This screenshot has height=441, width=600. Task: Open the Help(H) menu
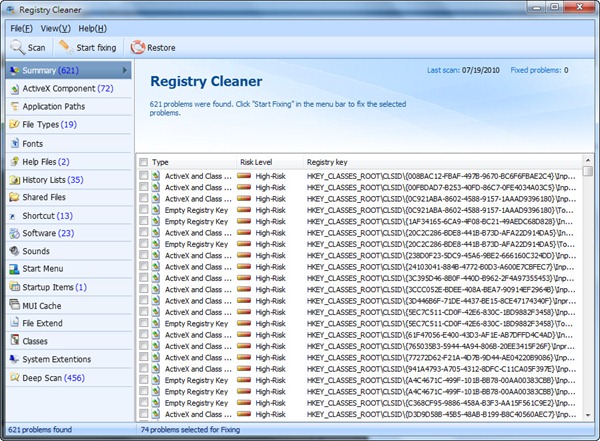coord(92,28)
